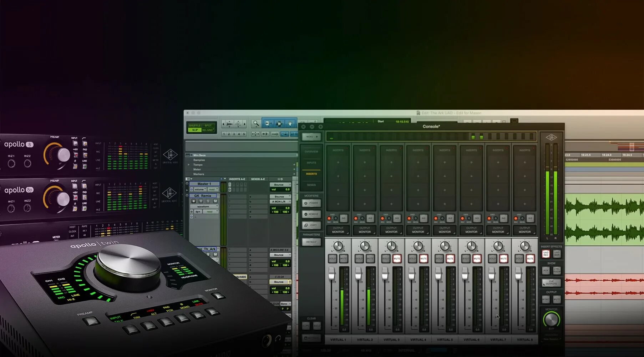This screenshot has height=357, width=644.
Task: Click the Default parameters button
Action: (311, 242)
